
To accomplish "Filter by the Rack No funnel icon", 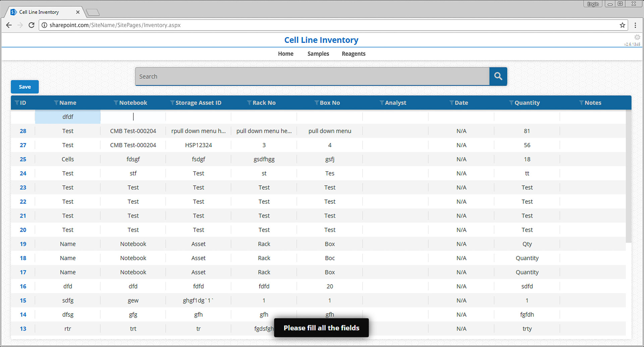I will [249, 103].
